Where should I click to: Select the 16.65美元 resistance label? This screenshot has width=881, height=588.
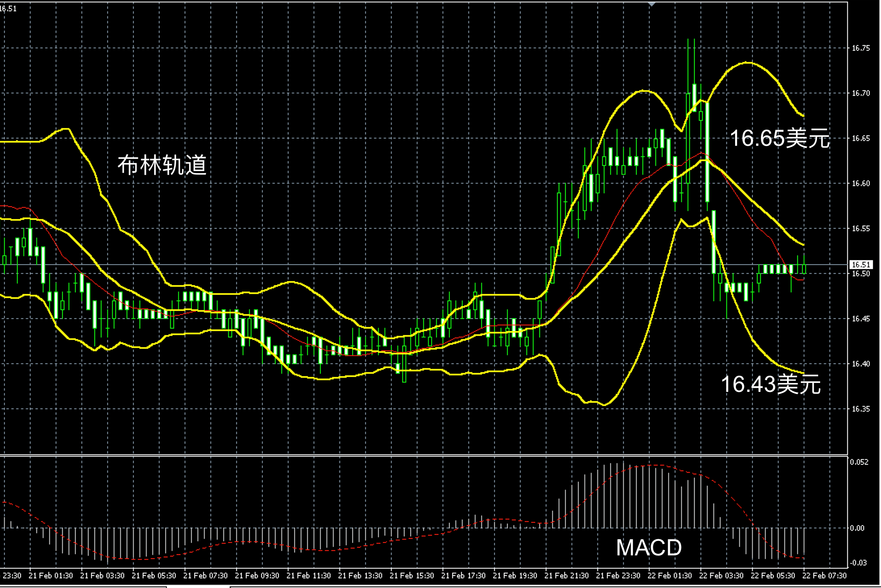click(x=780, y=138)
